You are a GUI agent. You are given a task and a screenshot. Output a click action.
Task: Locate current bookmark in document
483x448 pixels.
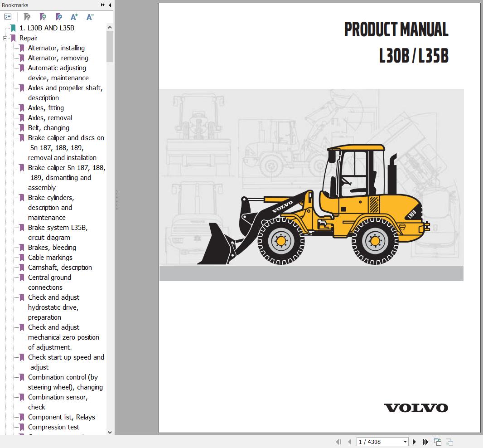58,16
